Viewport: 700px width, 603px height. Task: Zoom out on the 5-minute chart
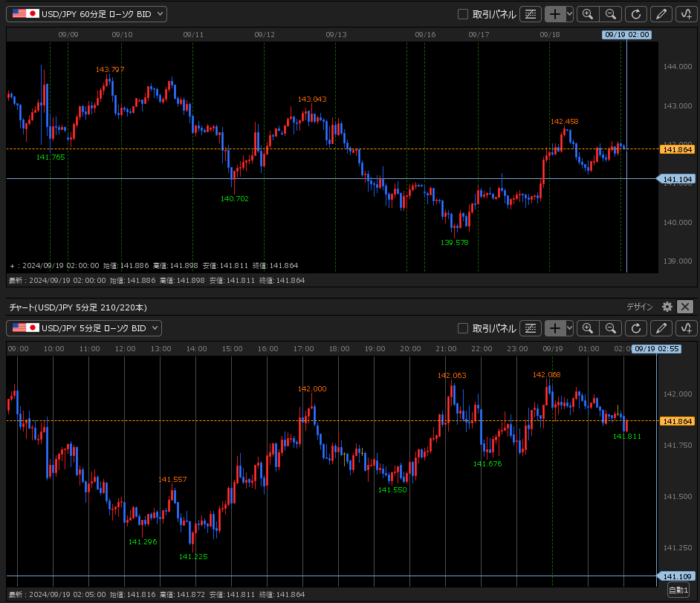click(x=610, y=328)
